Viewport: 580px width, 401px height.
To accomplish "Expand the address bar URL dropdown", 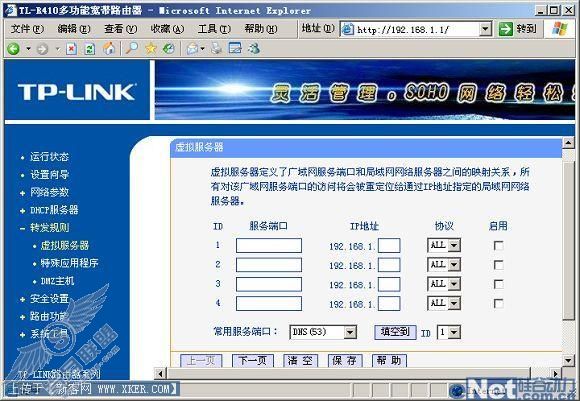I will (485, 29).
